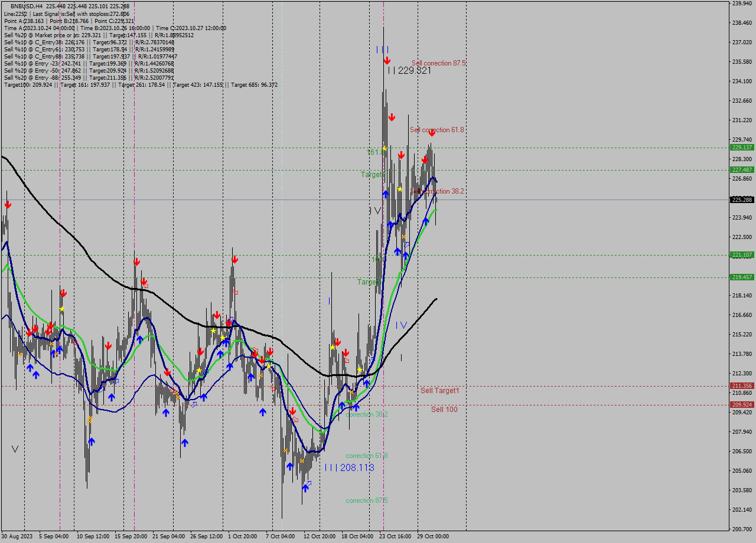Click the 'Sell correction 38.2' label
756x543 pixels.
[x=438, y=191]
